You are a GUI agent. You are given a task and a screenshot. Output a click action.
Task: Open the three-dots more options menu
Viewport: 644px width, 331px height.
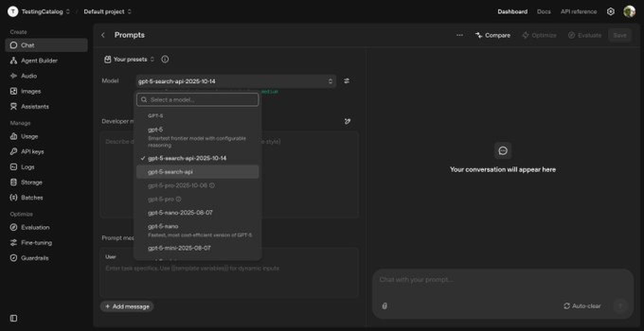[x=459, y=35]
